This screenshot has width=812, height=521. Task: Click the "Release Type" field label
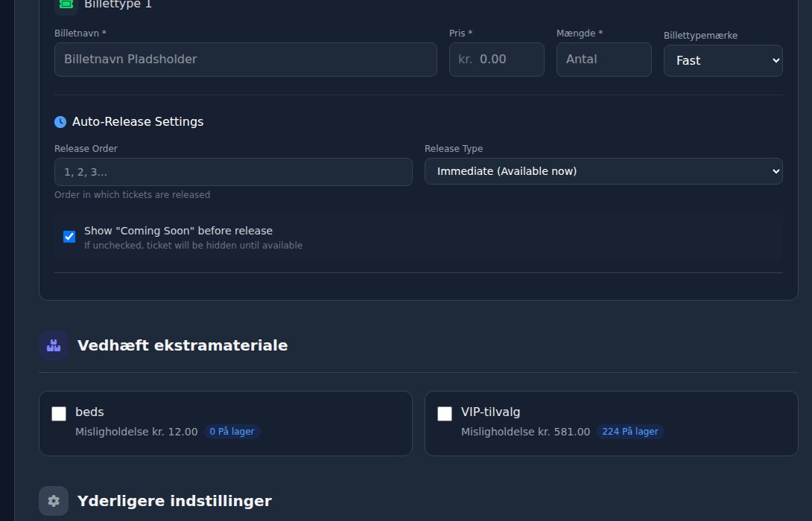(454, 149)
